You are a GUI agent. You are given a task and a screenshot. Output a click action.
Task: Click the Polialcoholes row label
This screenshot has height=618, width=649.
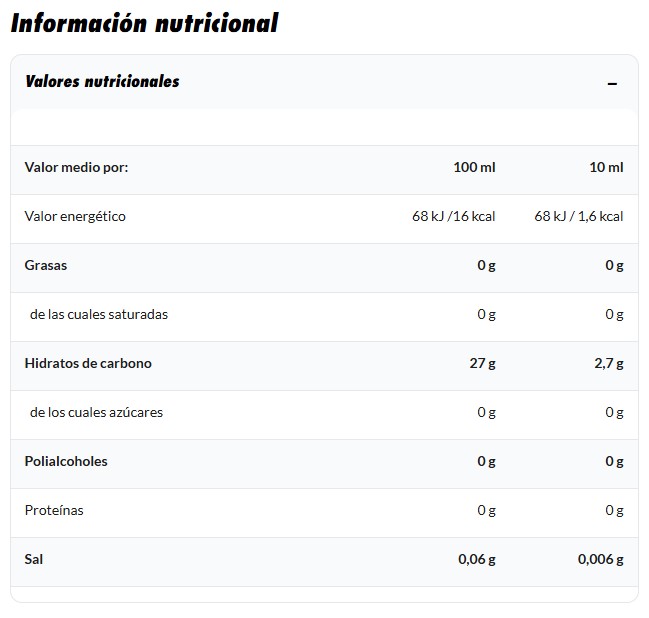[x=66, y=461]
